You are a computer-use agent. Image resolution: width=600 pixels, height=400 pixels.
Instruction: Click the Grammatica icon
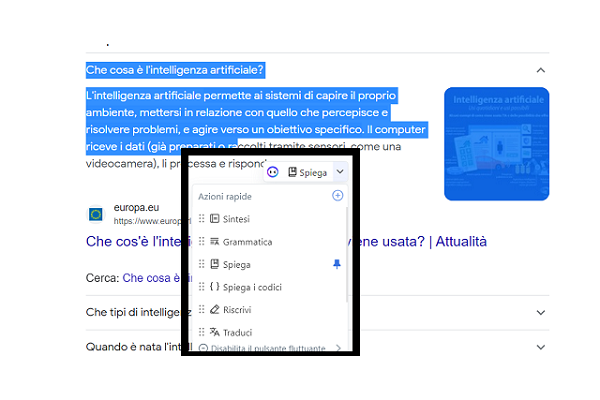click(215, 242)
